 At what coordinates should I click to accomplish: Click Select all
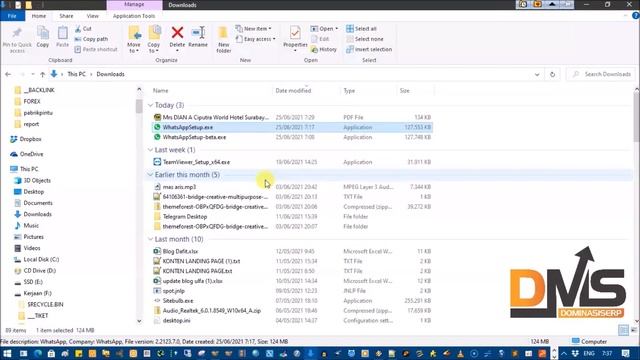pyautogui.click(x=361, y=29)
